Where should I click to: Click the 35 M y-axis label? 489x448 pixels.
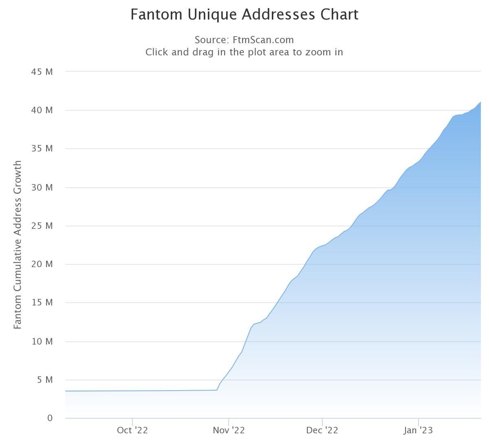pyautogui.click(x=42, y=149)
